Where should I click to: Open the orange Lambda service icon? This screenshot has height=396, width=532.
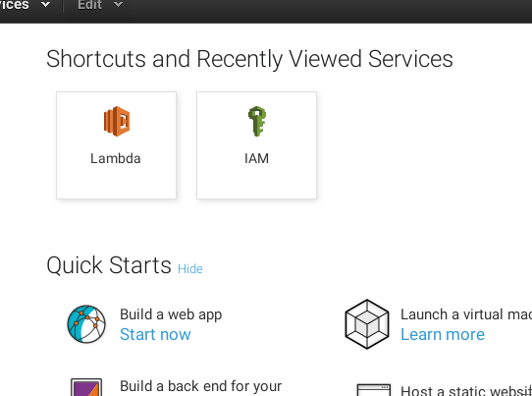pyautogui.click(x=117, y=121)
